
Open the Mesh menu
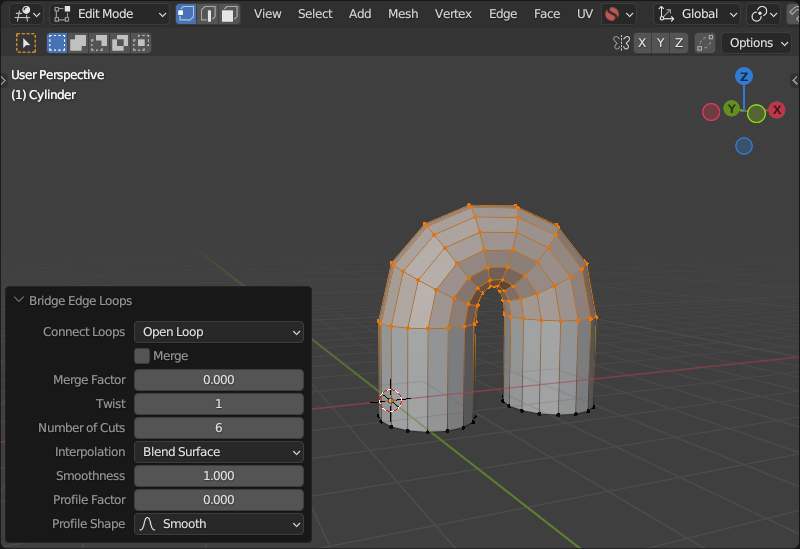(x=403, y=14)
